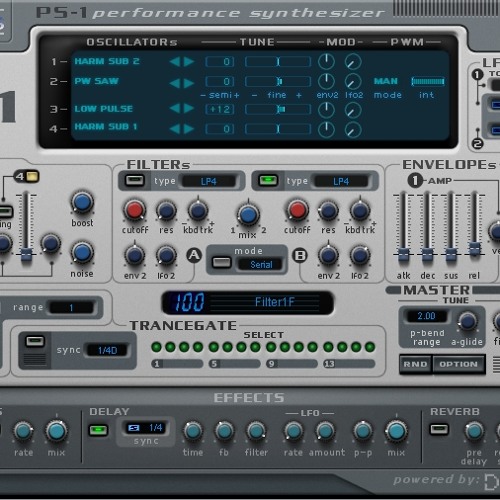500x500 pixels.
Task: Select next waveform for oscillator 1
Action: tap(189, 61)
